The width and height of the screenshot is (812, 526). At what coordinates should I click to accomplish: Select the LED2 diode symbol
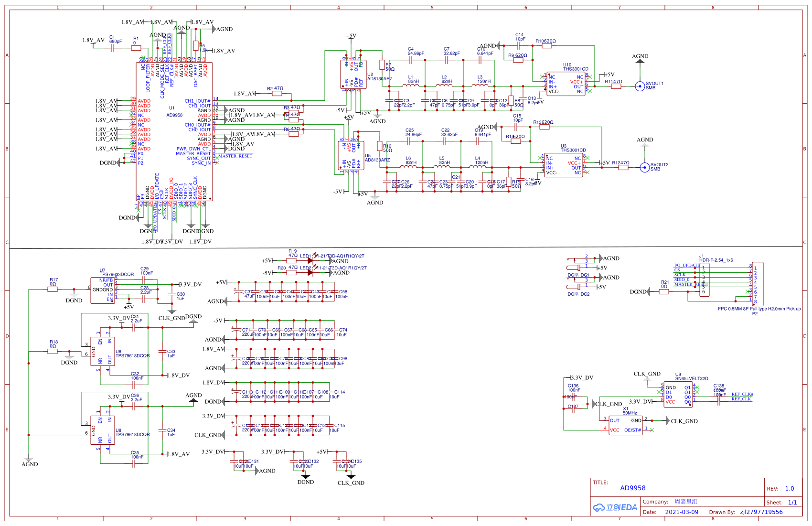(x=310, y=272)
